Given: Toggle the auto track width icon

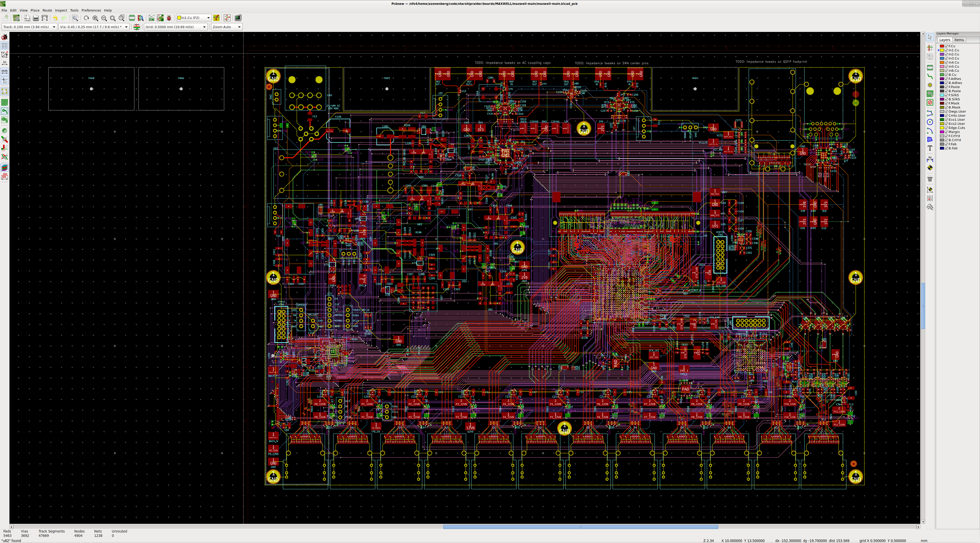Looking at the screenshot, I should 137,27.
